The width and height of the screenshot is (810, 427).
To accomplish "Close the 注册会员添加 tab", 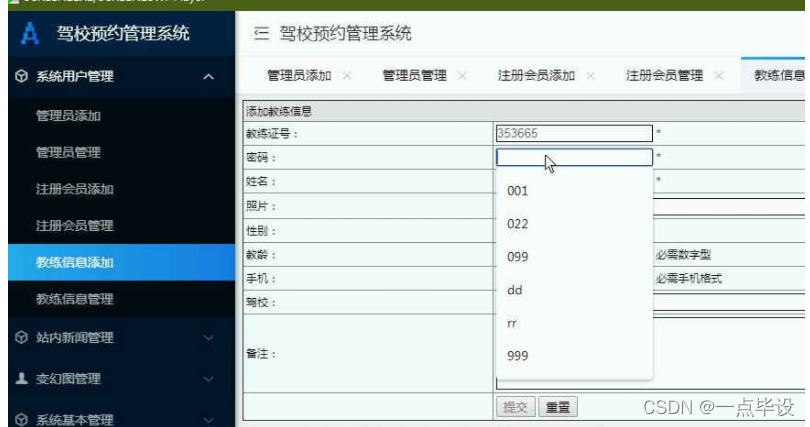I will [x=590, y=75].
